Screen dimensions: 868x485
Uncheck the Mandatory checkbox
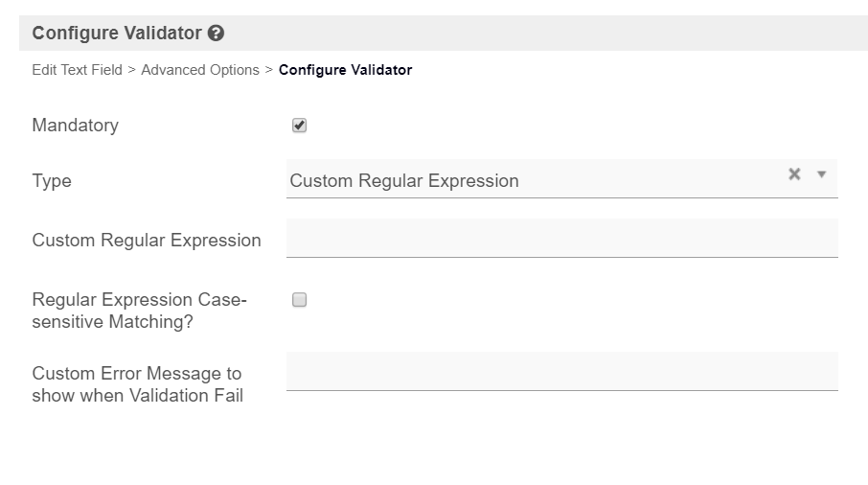pyautogui.click(x=300, y=126)
